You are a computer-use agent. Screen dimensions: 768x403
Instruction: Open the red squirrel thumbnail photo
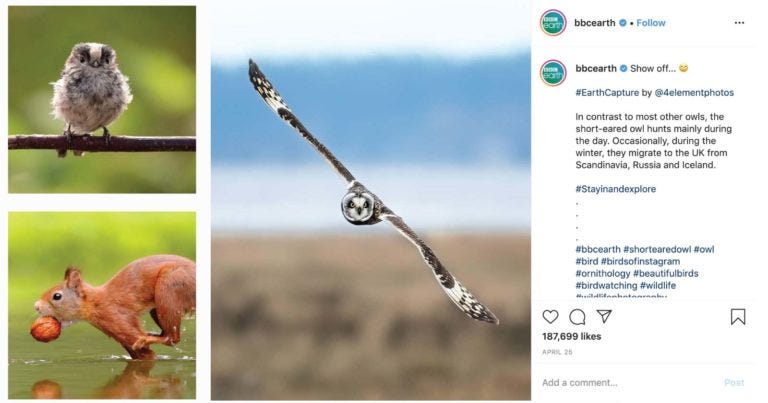102,305
